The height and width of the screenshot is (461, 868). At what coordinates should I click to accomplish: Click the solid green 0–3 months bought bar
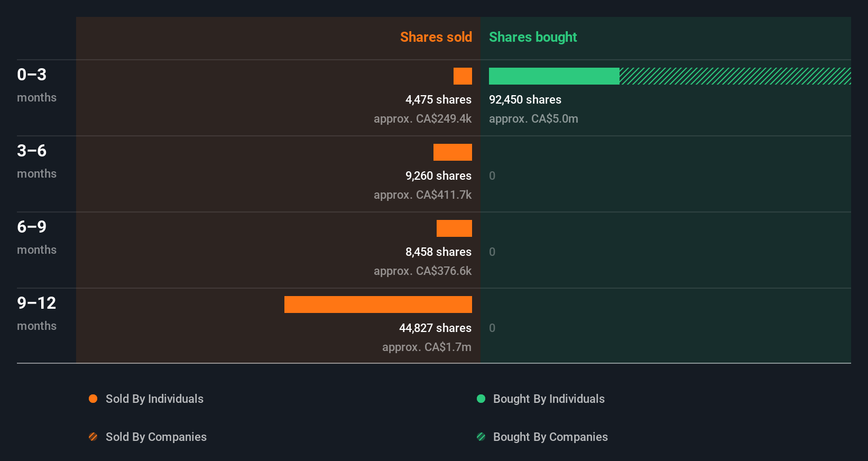point(554,76)
